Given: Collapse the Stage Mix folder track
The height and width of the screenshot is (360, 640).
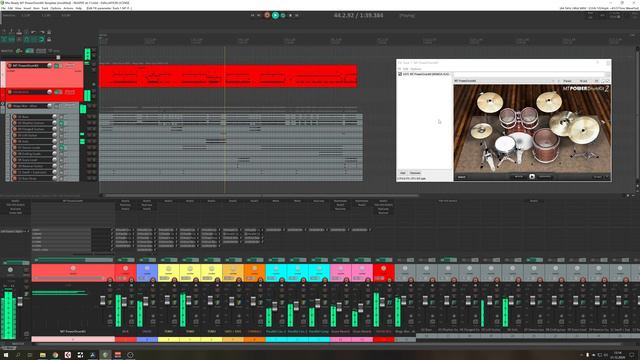Looking at the screenshot, I should pyautogui.click(x=2, y=105).
